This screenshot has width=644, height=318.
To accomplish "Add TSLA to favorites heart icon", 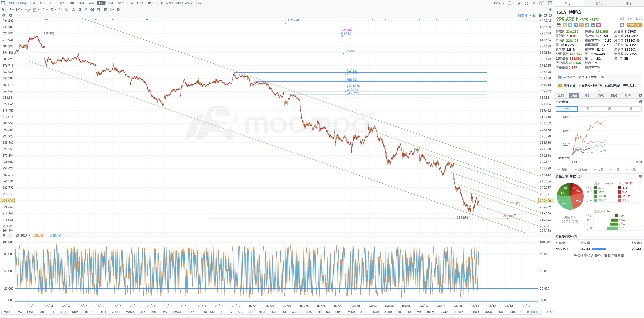I will 599,25.
